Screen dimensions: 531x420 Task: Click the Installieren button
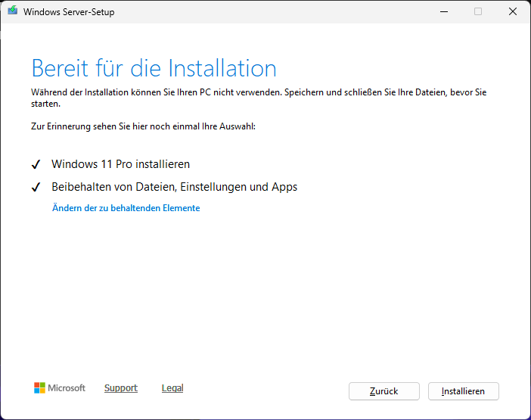[463, 391]
